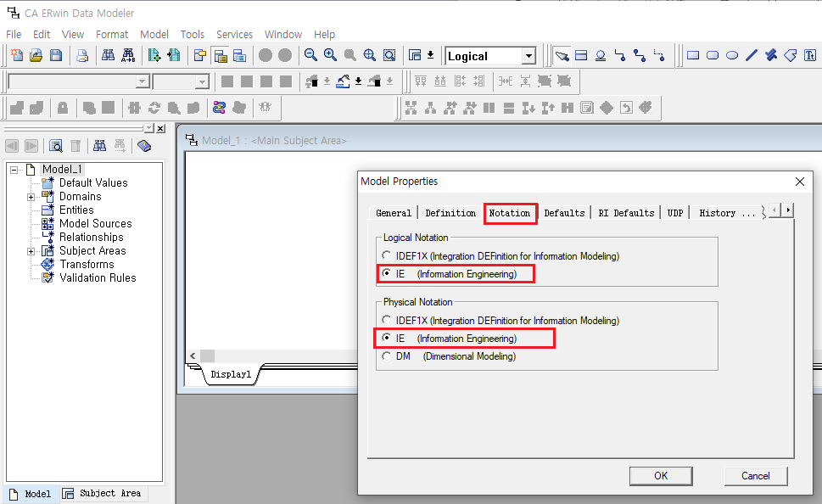Switch to Subject Area explorer tab
The image size is (822, 504).
tap(103, 494)
